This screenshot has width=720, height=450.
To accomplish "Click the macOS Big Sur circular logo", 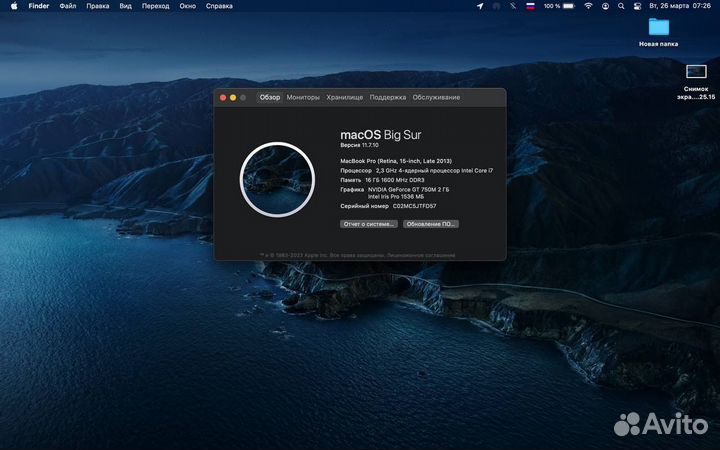I will [277, 180].
